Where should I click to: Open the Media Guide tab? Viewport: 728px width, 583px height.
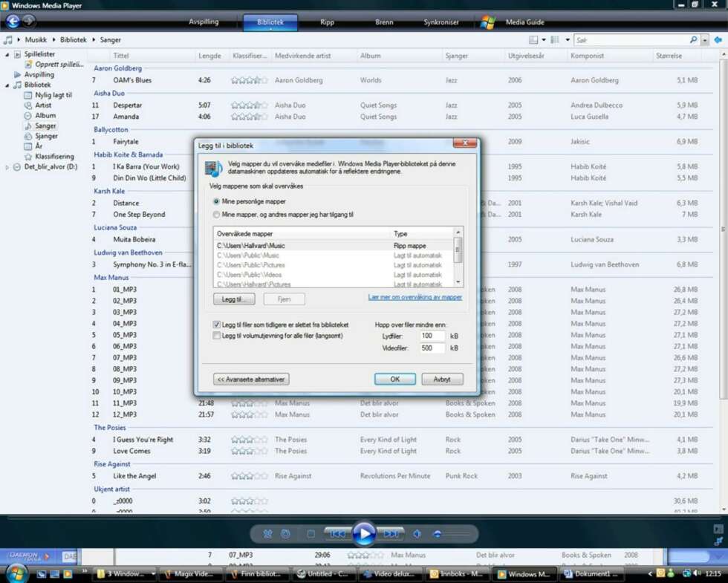[524, 22]
